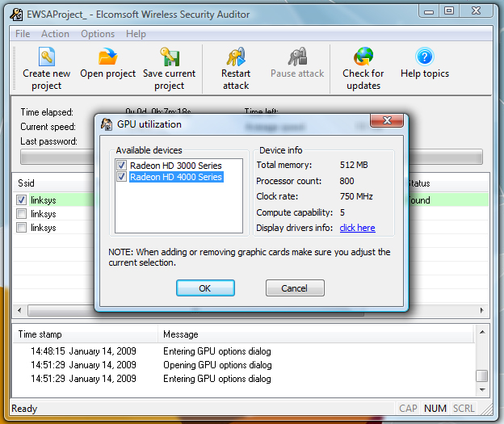Toggle the Radeon HD 4000 Series checkbox
504x424 pixels.
click(x=121, y=177)
